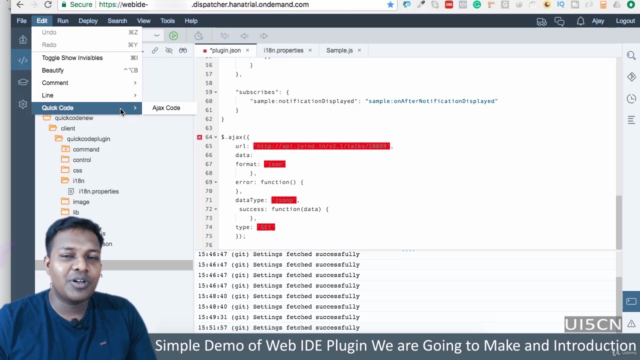Screen dimensions: 640x360
Task: Toggle the console pane icon on right
Action: point(631,302)
